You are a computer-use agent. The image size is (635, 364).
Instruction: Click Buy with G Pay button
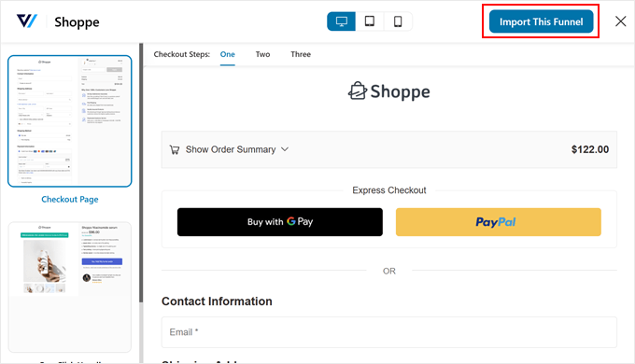pos(280,222)
